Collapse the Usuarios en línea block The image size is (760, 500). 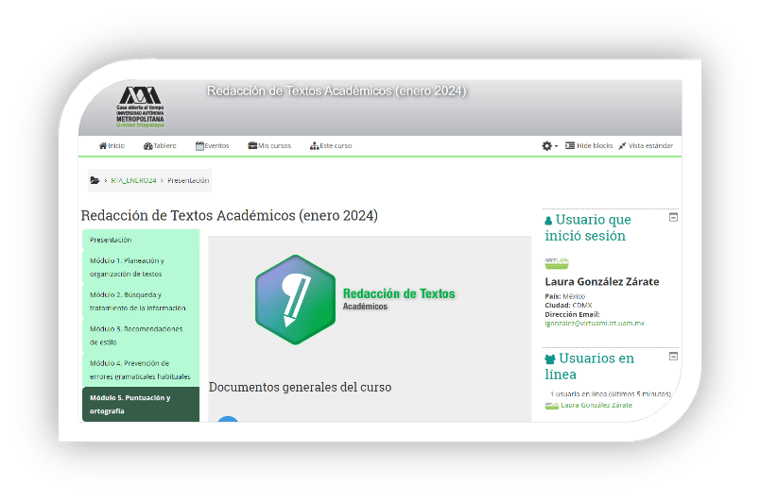[673, 355]
